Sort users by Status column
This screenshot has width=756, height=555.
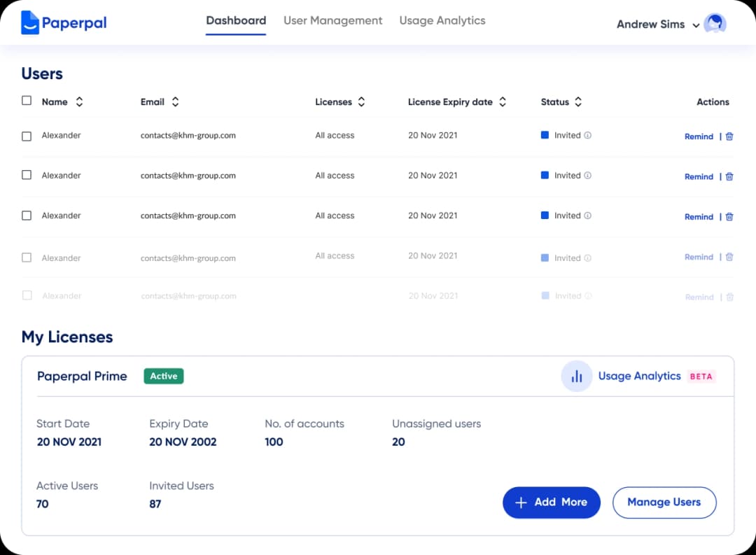click(x=578, y=102)
